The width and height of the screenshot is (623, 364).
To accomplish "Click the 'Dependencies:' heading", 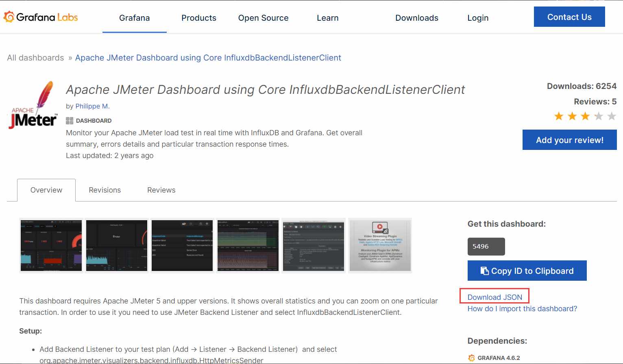I will pos(497,341).
